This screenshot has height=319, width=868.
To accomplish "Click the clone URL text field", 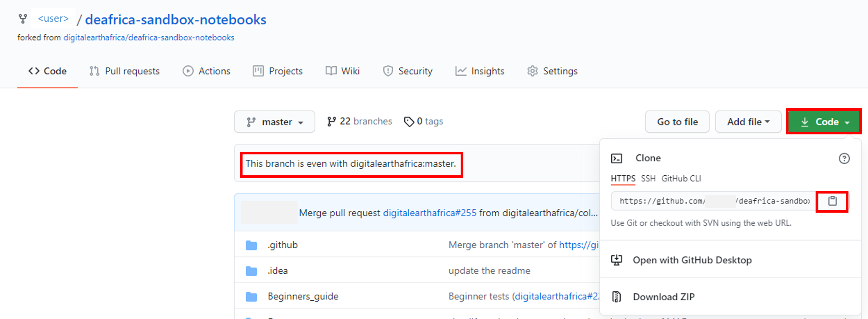I will 714,201.
